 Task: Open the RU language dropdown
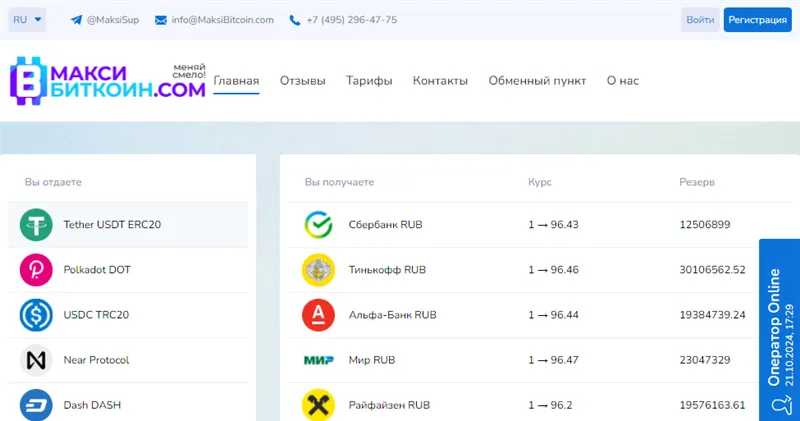pyautogui.click(x=27, y=20)
